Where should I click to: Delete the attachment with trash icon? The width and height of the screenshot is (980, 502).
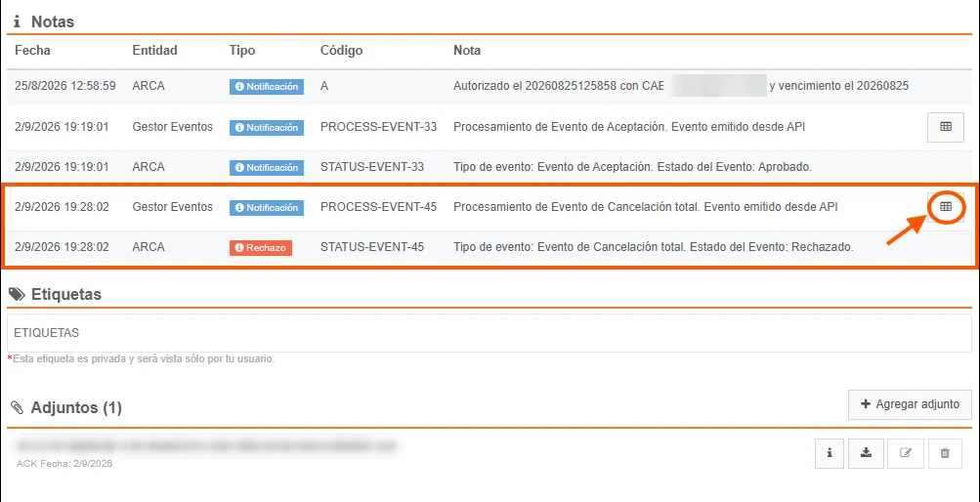[945, 453]
